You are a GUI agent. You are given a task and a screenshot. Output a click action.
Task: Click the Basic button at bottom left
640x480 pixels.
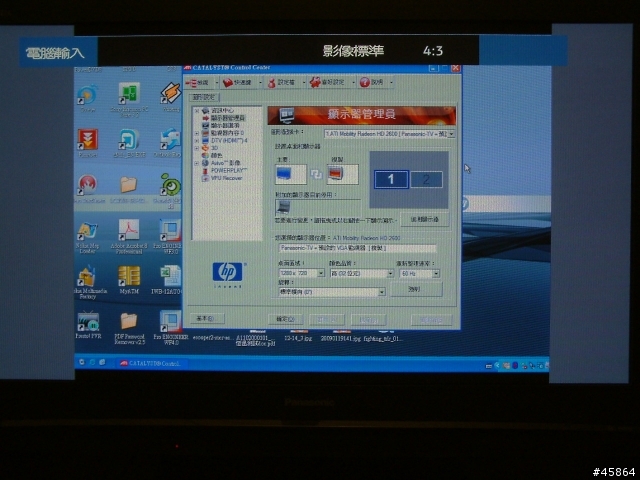207,318
